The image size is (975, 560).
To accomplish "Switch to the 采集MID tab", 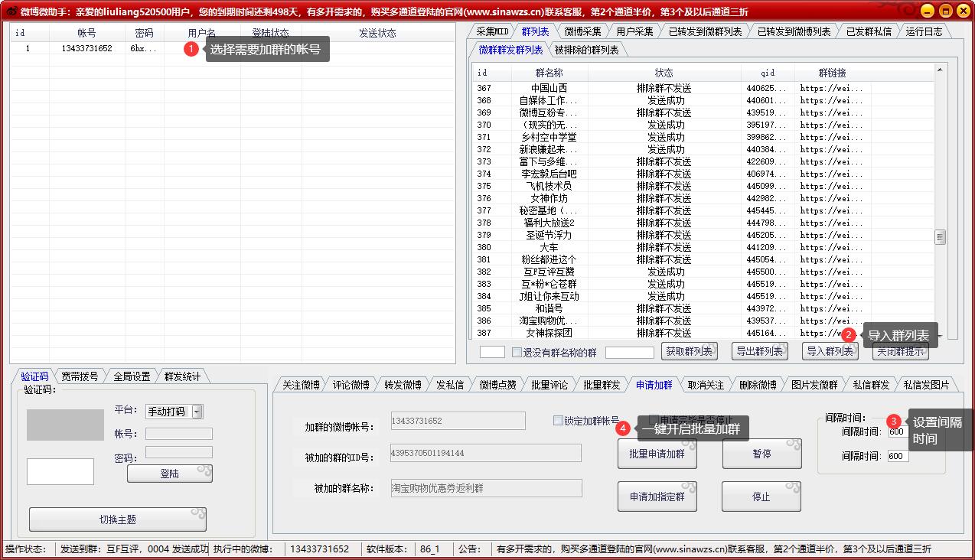I will [492, 31].
